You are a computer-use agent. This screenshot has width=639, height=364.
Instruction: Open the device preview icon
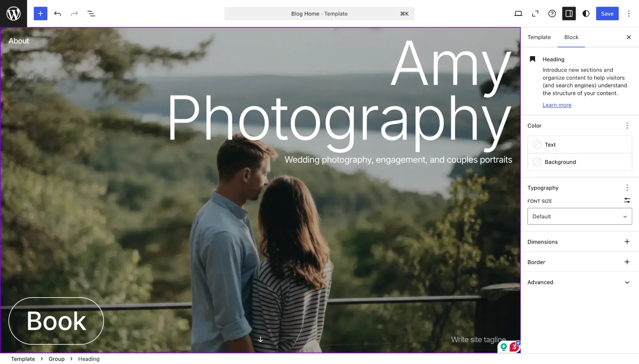coord(518,13)
